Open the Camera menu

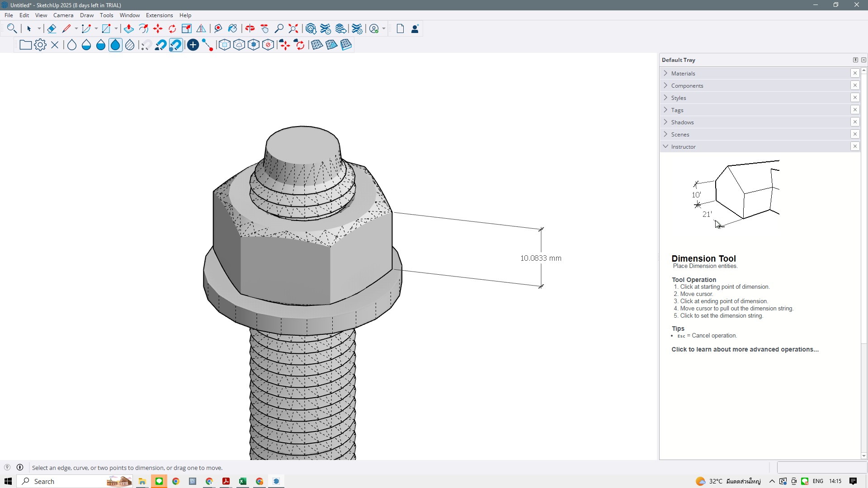click(63, 15)
